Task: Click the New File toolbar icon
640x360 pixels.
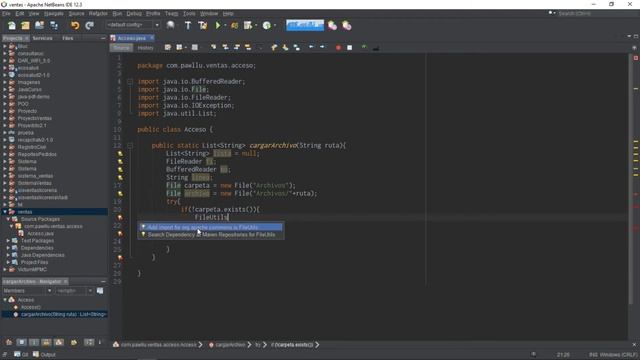Action: (12, 25)
